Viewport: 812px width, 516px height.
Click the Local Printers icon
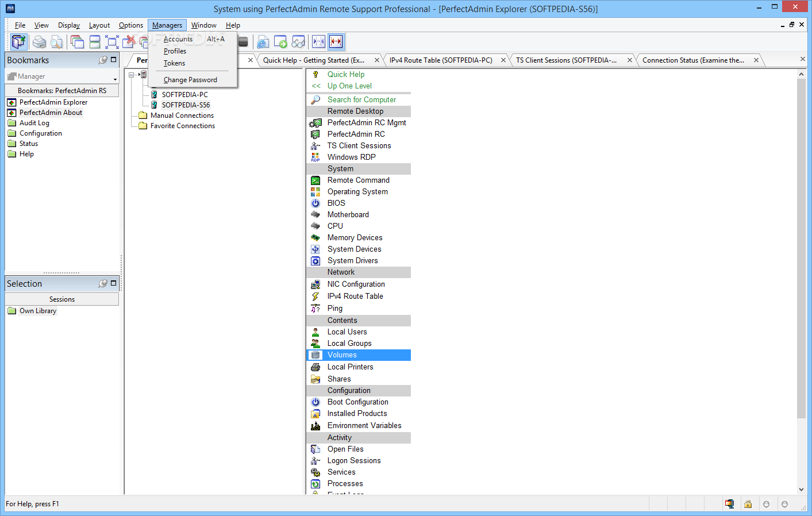tap(315, 367)
